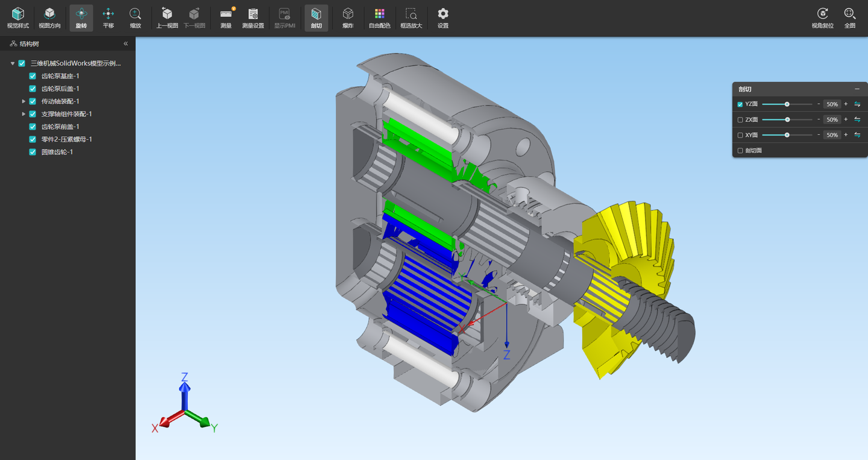Select 齿轮泵前盖-1 in the tree
This screenshot has width=868, height=460.
pos(60,127)
